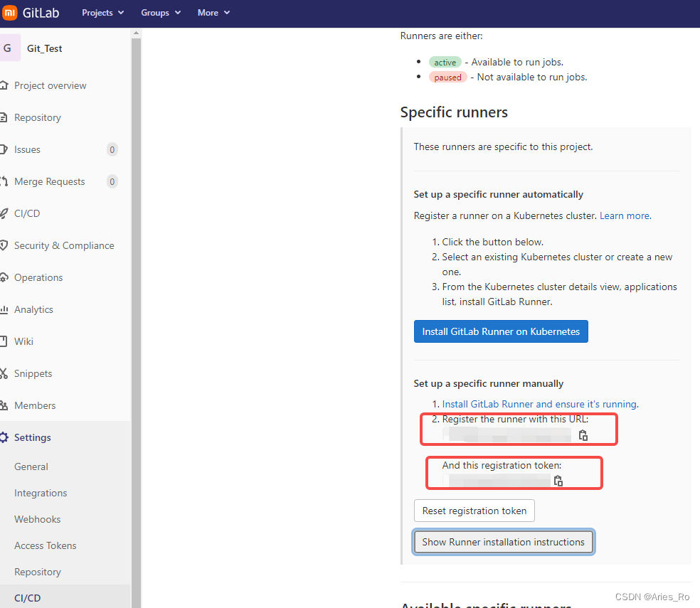This screenshot has width=700, height=608.
Task: Click Show Runner installation instructions button
Action: pyautogui.click(x=503, y=542)
